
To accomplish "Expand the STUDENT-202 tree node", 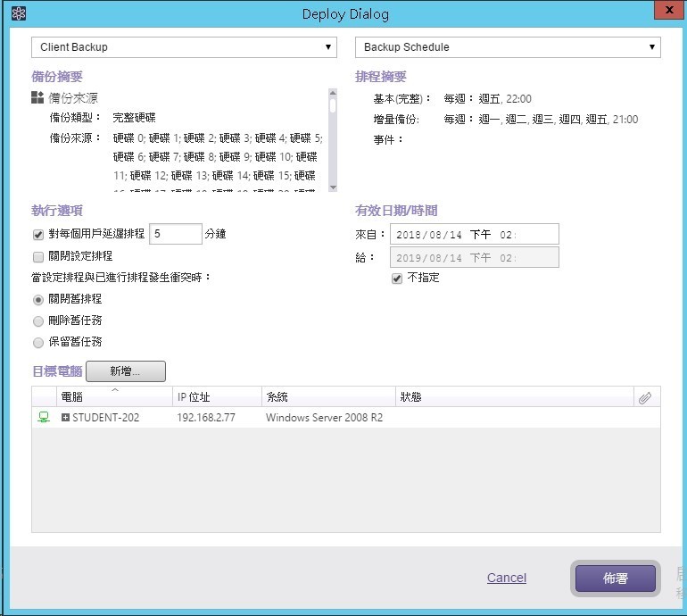I will (x=65, y=418).
